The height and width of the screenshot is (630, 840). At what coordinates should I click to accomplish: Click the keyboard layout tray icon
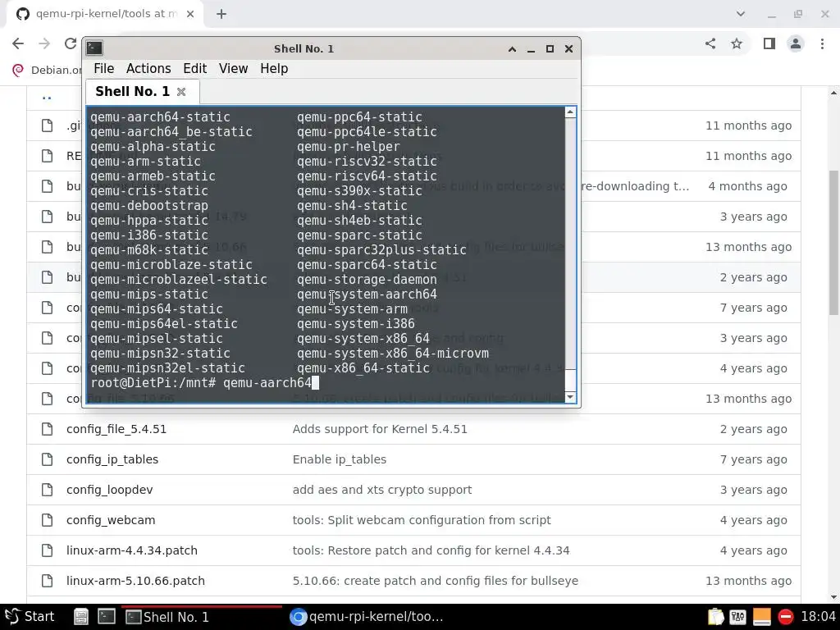click(x=737, y=617)
